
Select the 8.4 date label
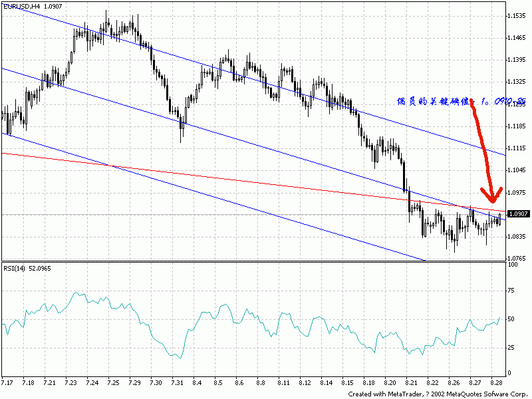(x=197, y=383)
